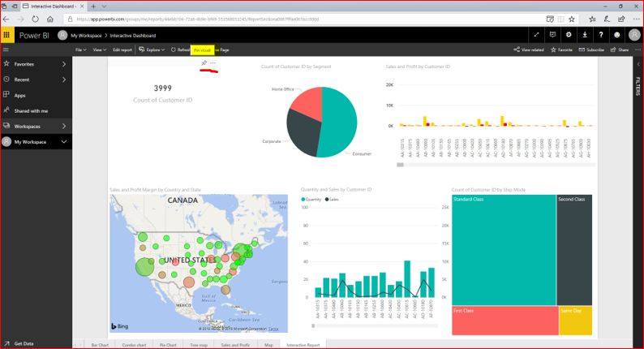Switch to the Pie Chart page tab

click(168, 345)
